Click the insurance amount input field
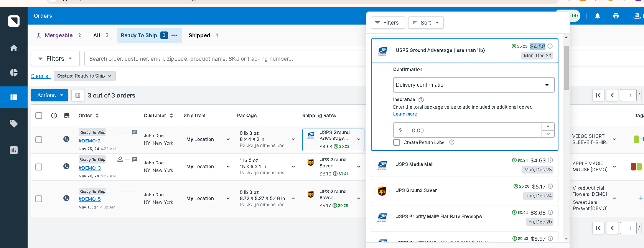Screen dimensions: 644x248 click(474, 130)
